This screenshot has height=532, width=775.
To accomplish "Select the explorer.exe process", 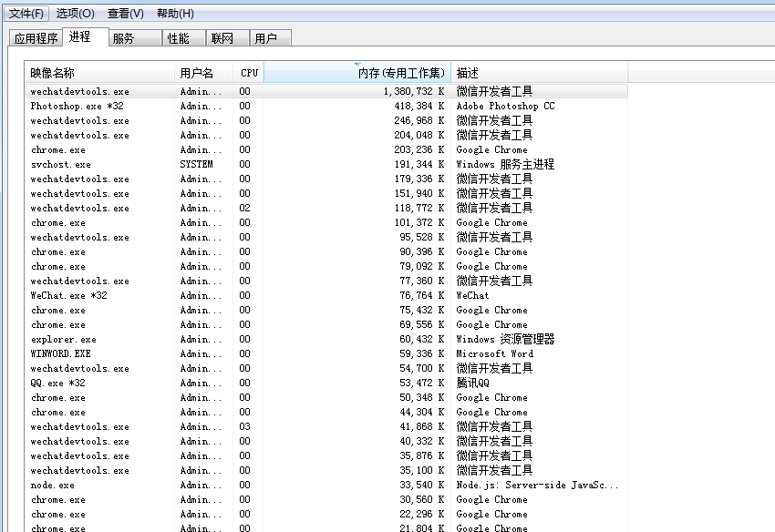I will point(326,339).
